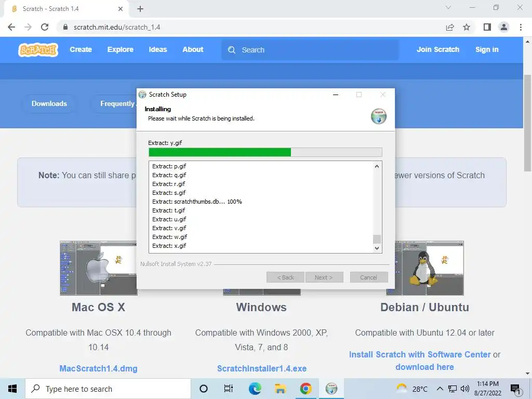Open Chrome three-dot menu

[x=521, y=27]
